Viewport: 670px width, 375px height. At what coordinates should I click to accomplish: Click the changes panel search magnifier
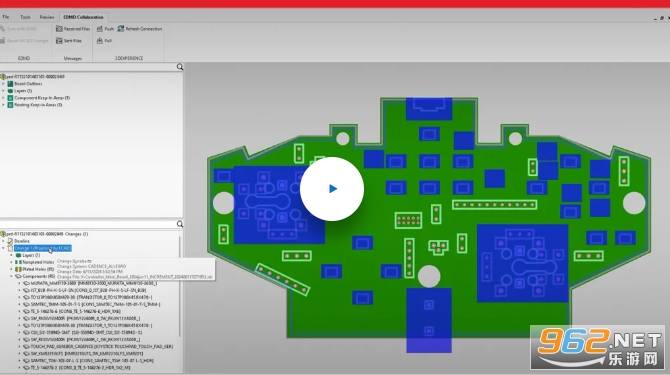180,224
